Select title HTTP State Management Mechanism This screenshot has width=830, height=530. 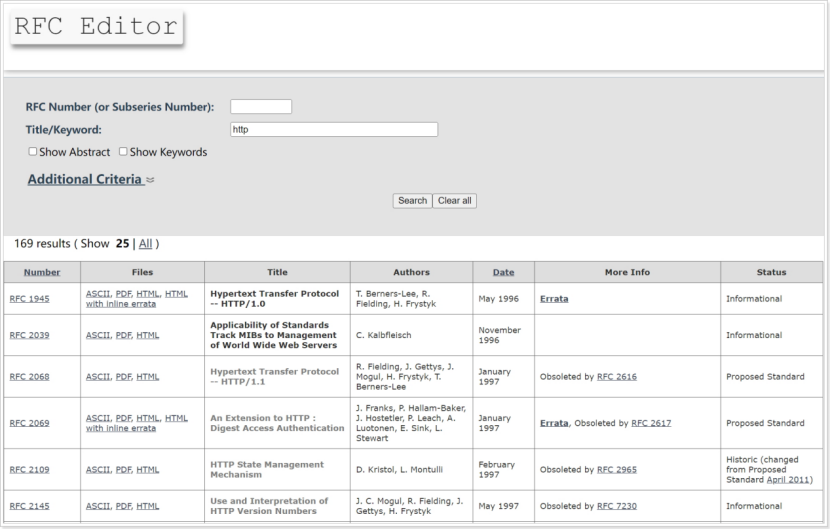click(x=267, y=470)
